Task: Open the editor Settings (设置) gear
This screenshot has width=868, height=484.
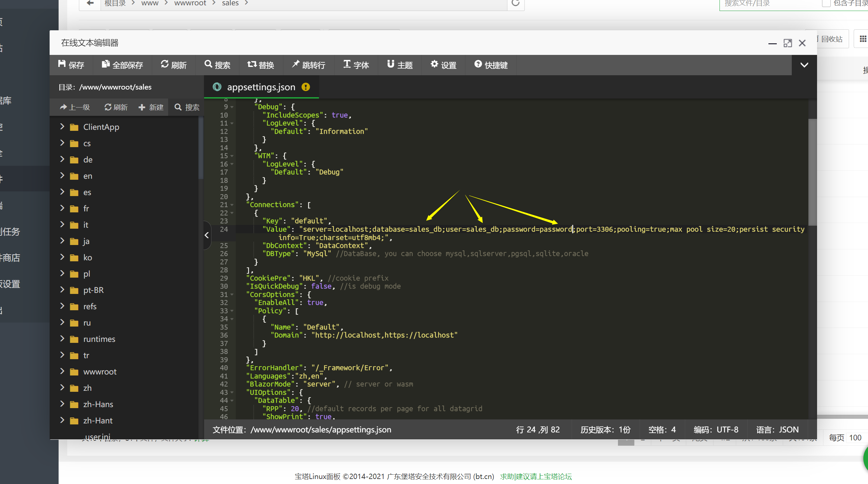Action: coord(435,64)
